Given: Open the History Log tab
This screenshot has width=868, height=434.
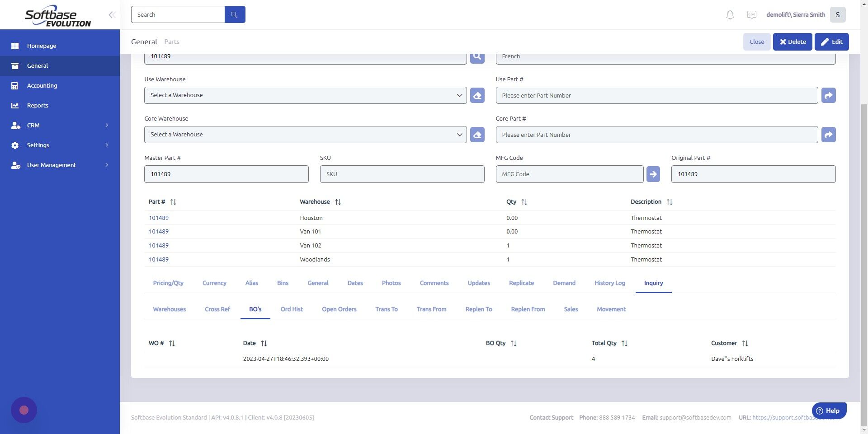Looking at the screenshot, I should [609, 283].
